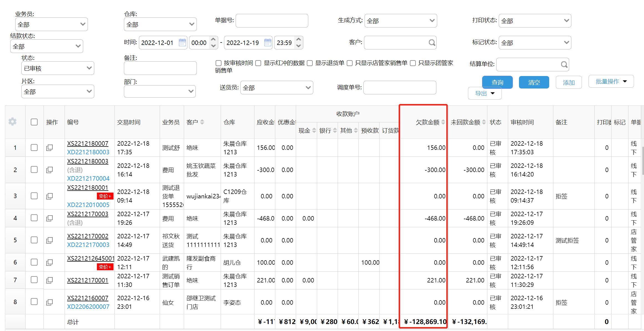The width and height of the screenshot is (644, 331).
Task: Sort by 欠款金额 column
Action: coord(443,122)
